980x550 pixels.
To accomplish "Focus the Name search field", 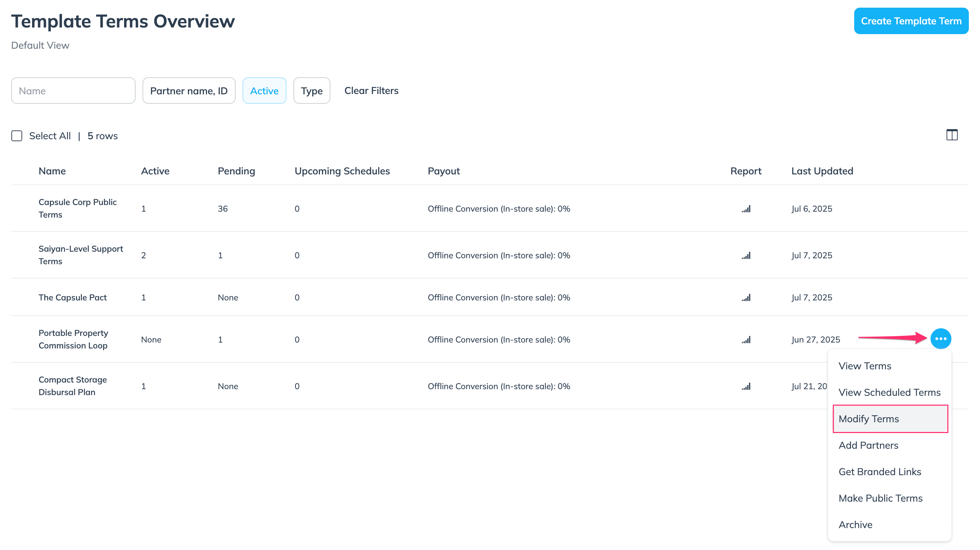I will point(73,91).
